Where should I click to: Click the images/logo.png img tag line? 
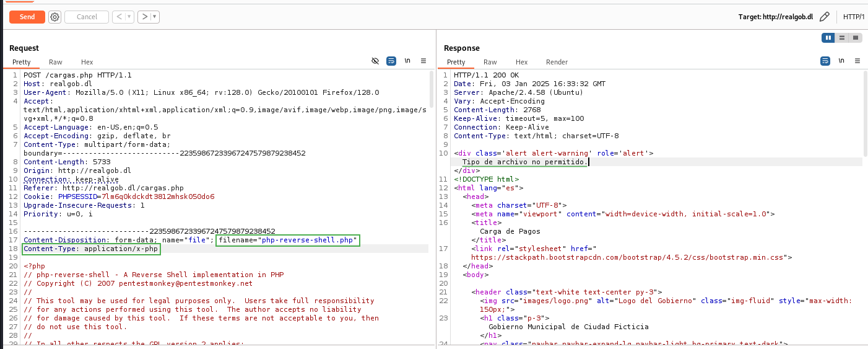point(666,304)
